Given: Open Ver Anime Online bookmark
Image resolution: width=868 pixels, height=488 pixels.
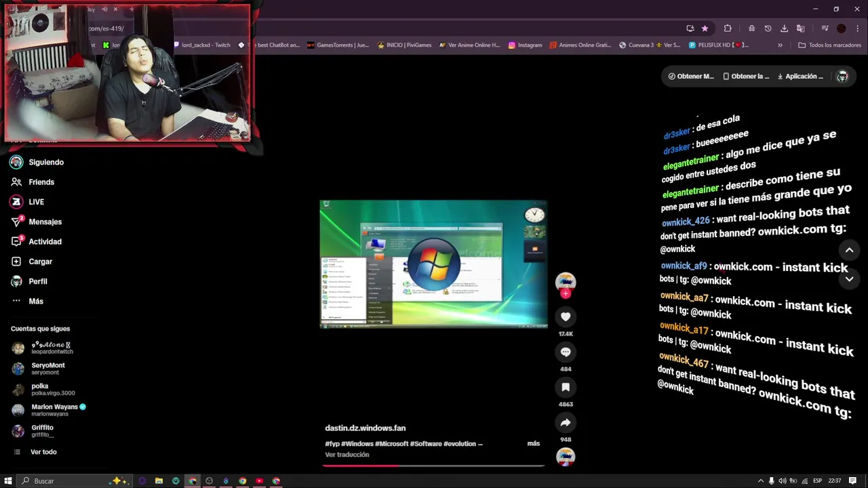Looking at the screenshot, I should tap(469, 45).
